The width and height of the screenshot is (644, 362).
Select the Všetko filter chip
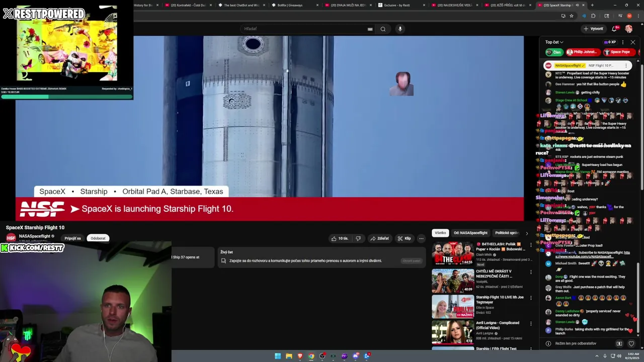[x=440, y=233]
